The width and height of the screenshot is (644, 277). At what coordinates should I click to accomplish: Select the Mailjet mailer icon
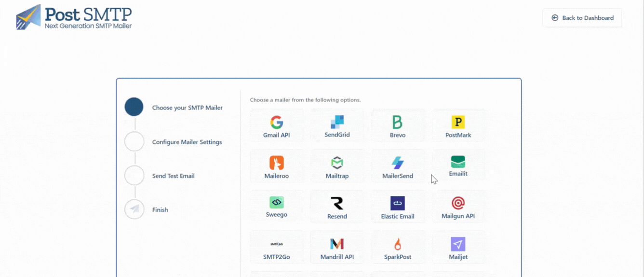tap(458, 244)
